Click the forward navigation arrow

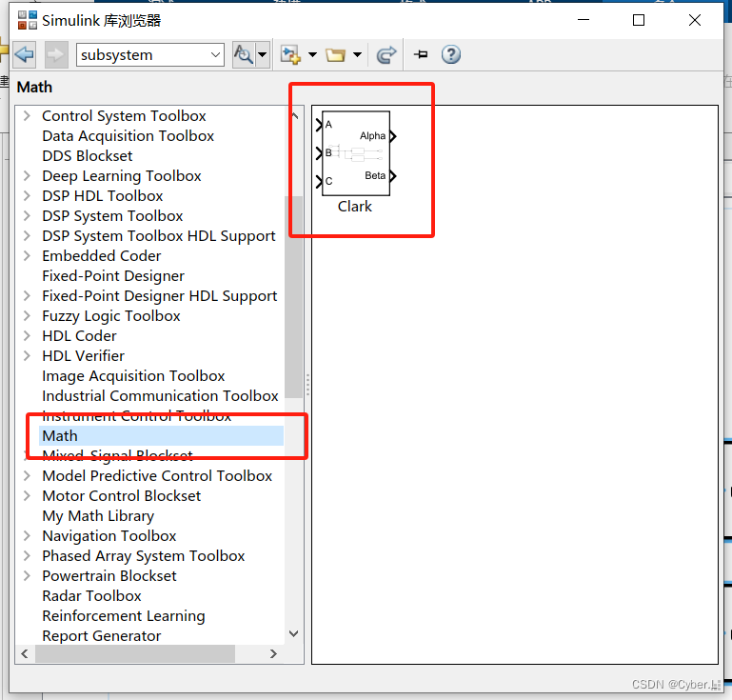coord(56,54)
